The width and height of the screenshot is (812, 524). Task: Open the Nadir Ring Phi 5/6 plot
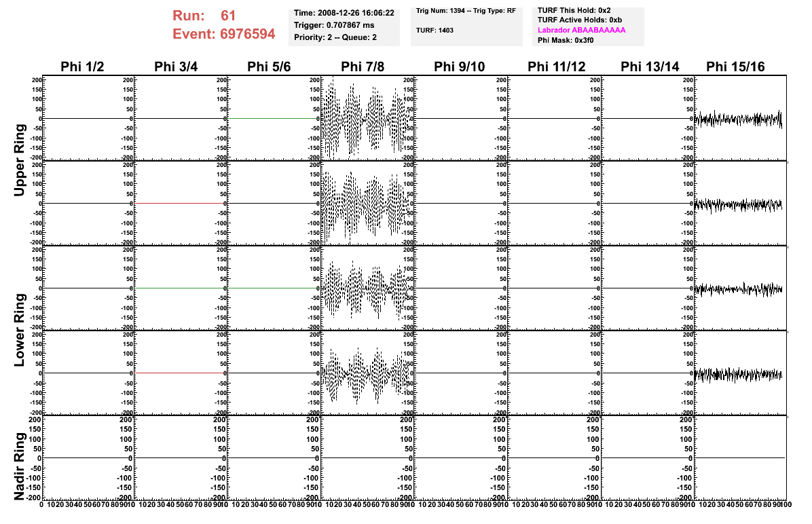point(274,457)
